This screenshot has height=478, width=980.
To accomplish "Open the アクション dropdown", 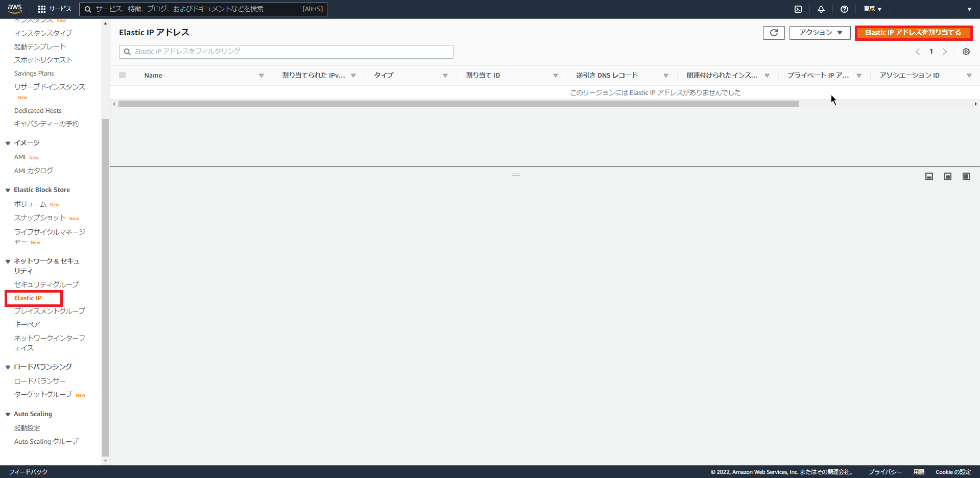I will (819, 32).
